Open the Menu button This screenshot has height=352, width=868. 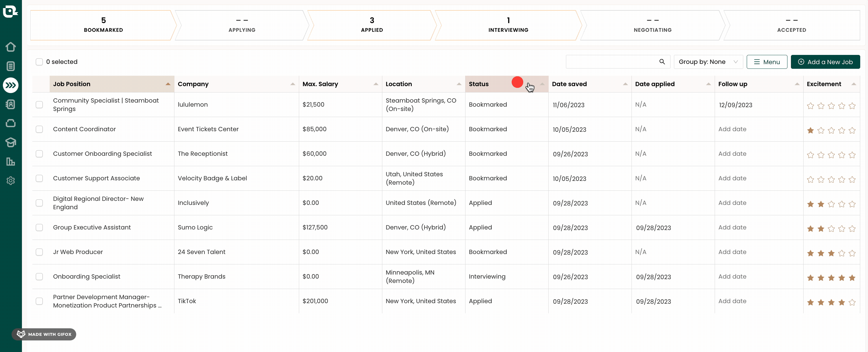tap(767, 62)
